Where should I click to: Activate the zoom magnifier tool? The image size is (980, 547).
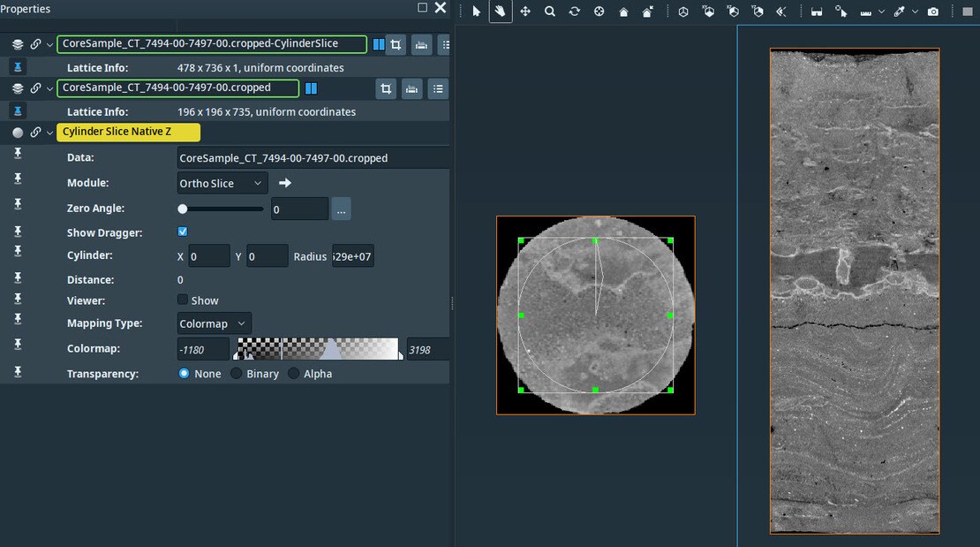(x=549, y=11)
